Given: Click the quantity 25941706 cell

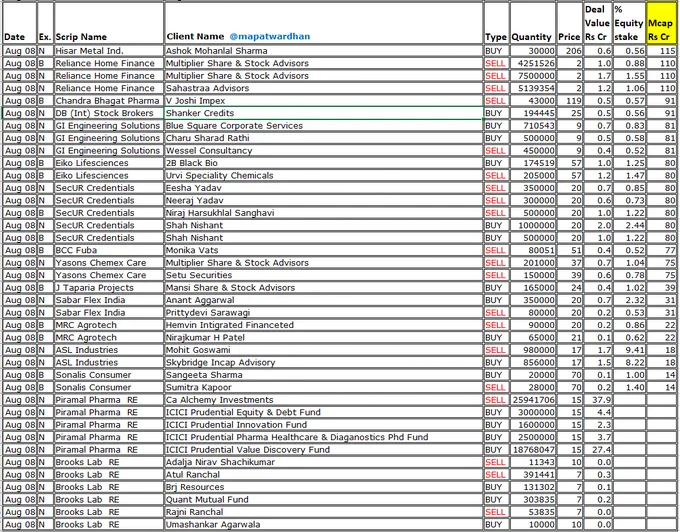Looking at the screenshot, I should pos(533,400).
